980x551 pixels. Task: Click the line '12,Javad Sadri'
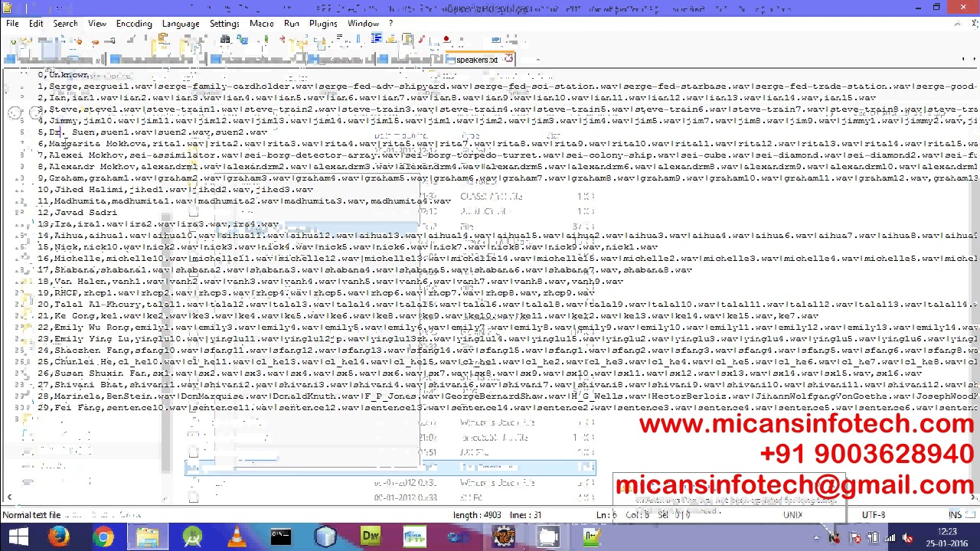[x=77, y=213]
